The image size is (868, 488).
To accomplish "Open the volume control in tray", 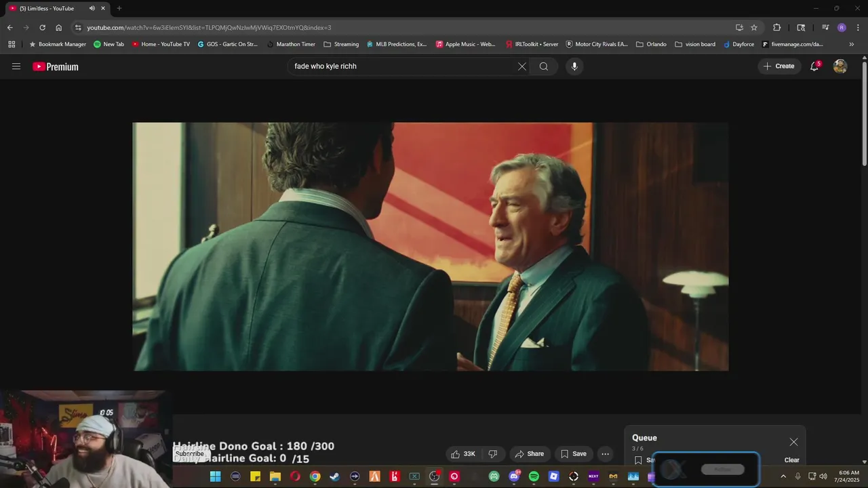I will tap(823, 476).
